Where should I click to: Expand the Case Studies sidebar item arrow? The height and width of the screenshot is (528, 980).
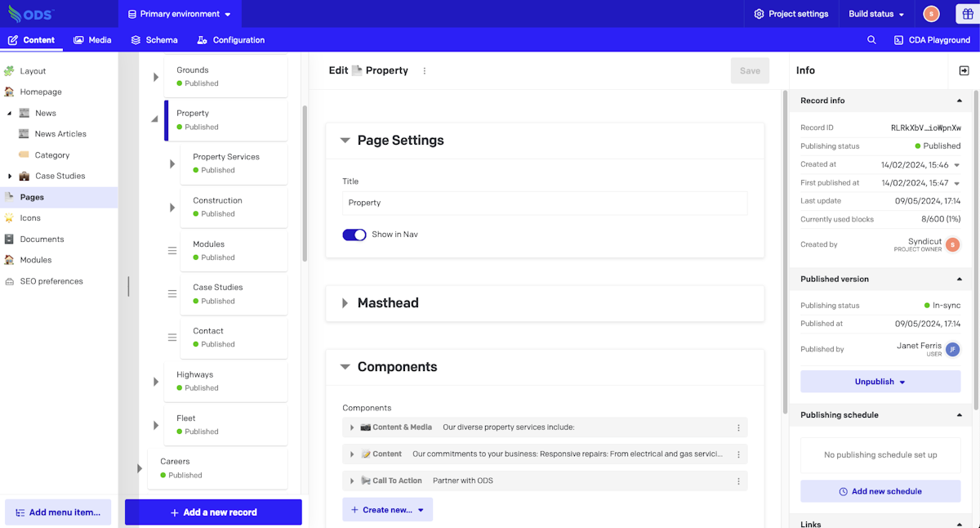tap(9, 176)
